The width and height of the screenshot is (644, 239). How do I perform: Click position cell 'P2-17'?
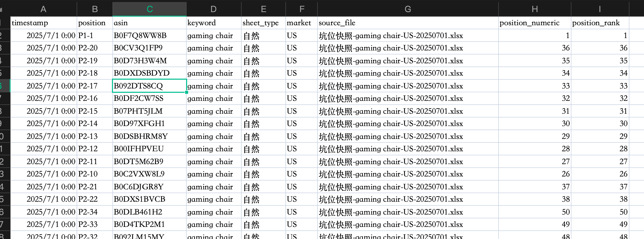tap(95, 86)
